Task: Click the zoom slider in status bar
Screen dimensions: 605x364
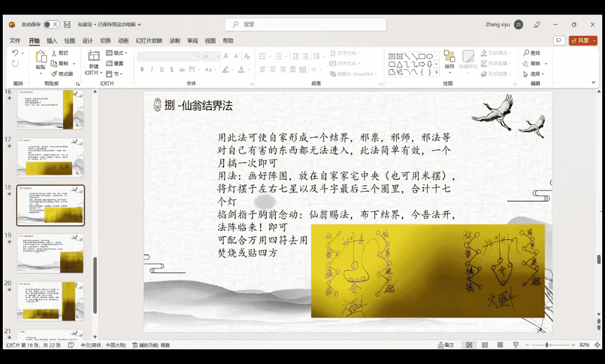Action: pyautogui.click(x=547, y=345)
